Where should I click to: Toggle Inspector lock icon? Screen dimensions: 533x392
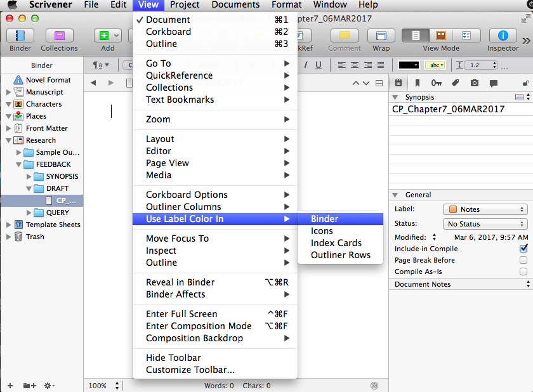pyautogui.click(x=525, y=83)
